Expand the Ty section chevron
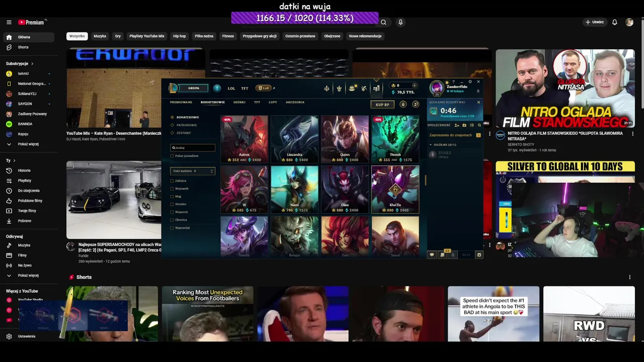This screenshot has height=362, width=644. pos(15,160)
